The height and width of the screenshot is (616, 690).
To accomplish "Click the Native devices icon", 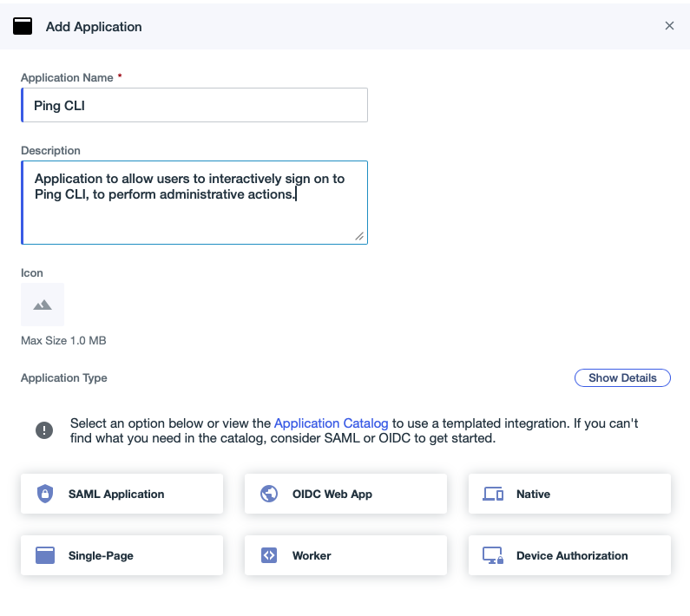I will click(x=493, y=494).
